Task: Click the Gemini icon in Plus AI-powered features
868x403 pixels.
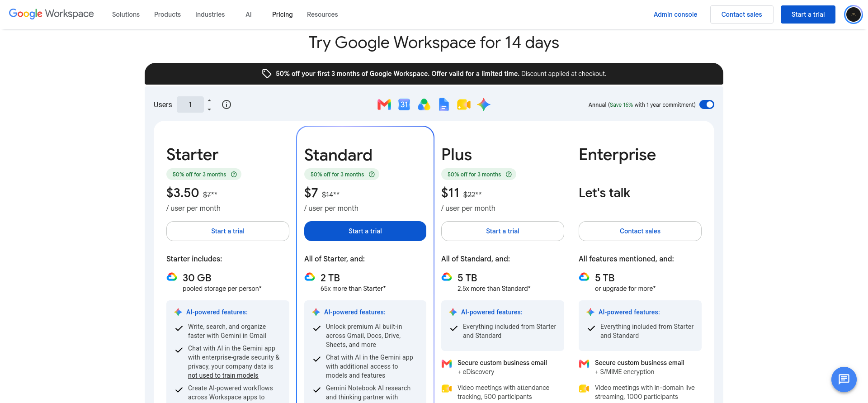Action: (x=453, y=312)
